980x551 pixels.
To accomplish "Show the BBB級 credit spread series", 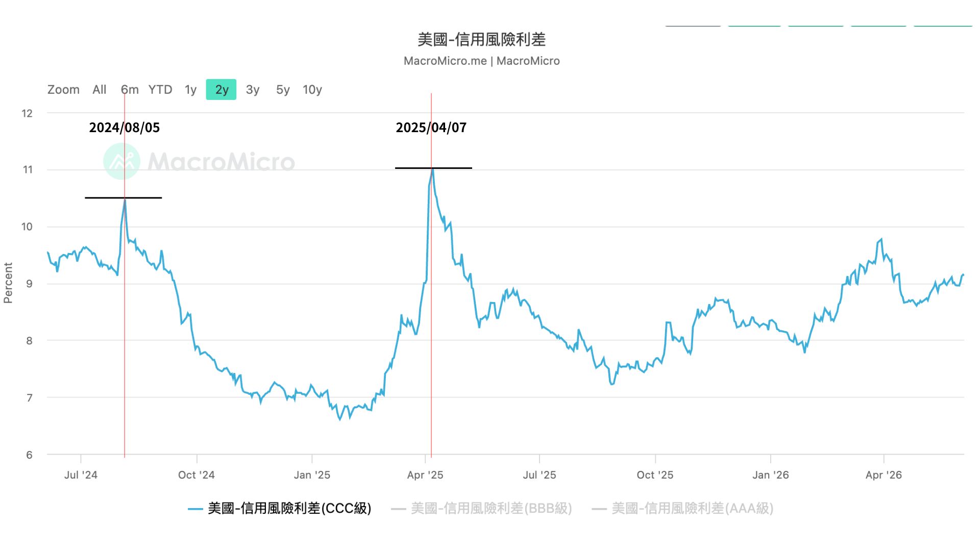I will pyautogui.click(x=481, y=508).
